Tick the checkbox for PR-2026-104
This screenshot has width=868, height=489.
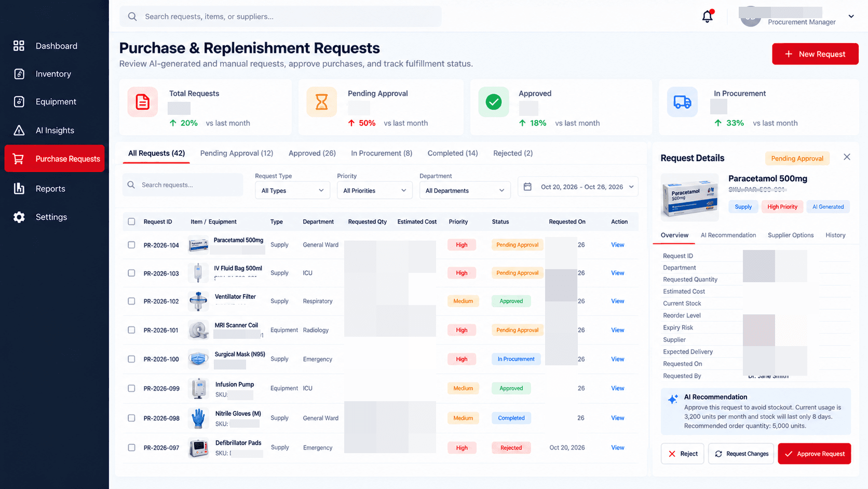131,245
